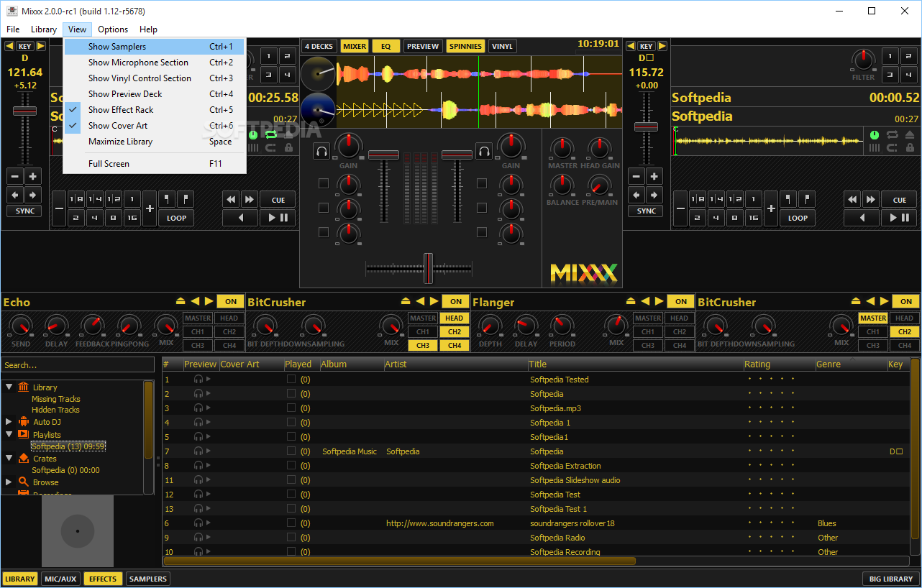Click LOOP button on left deck
Viewport: 922px width, 588px height.
tap(176, 218)
